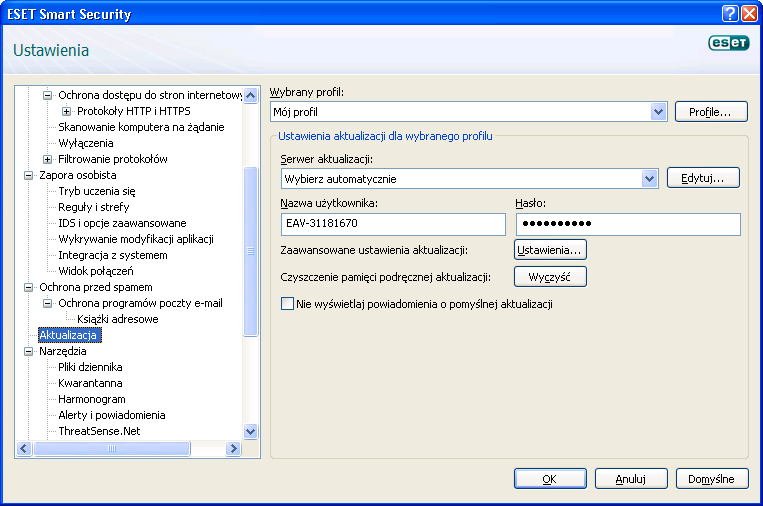This screenshot has height=506, width=763.
Task: Collapse 'Ochrona dostępu do stron internetowych' node
Action: (47, 95)
